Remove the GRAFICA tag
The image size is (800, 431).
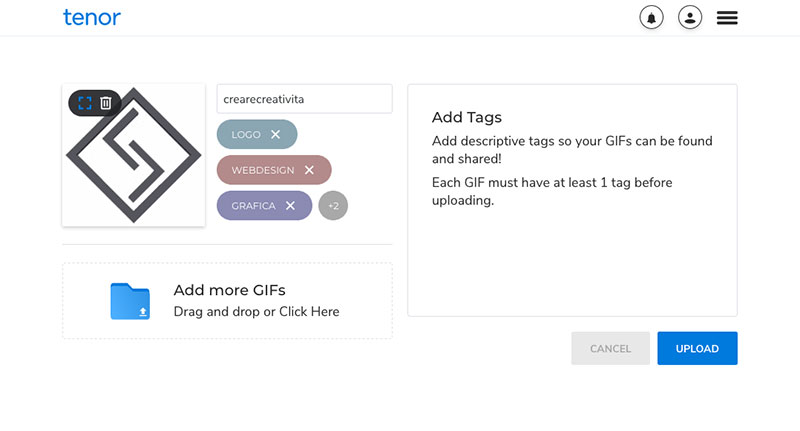[290, 206]
